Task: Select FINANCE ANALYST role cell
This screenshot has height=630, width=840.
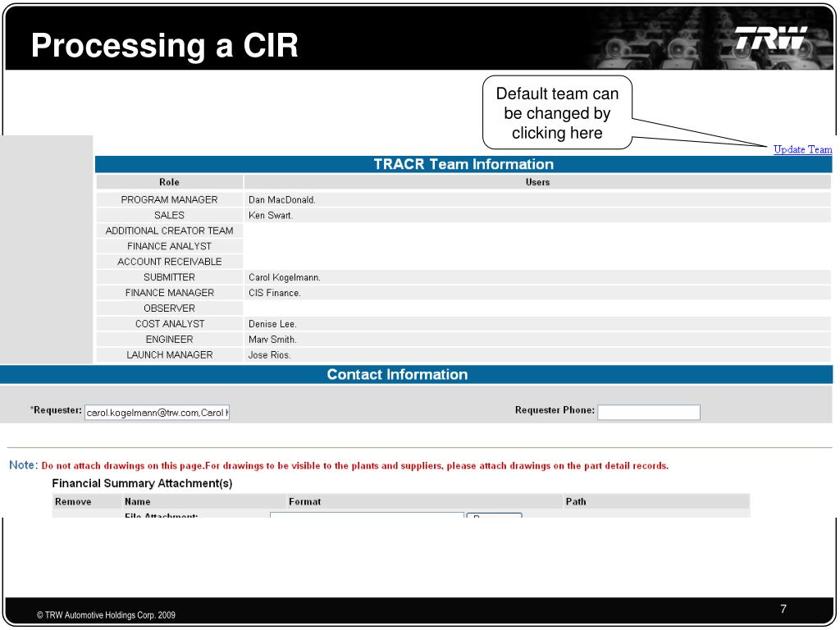Action: [169, 246]
